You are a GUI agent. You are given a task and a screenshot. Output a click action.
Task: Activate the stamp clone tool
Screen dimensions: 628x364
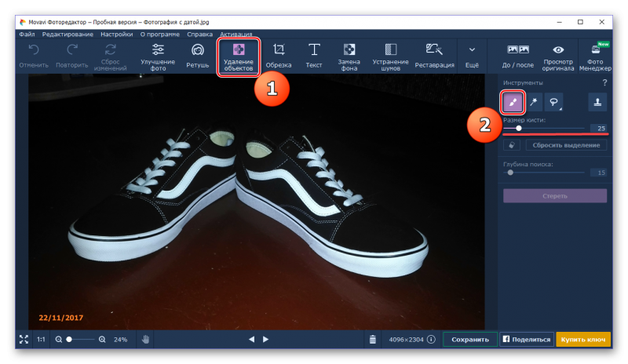[x=597, y=101]
